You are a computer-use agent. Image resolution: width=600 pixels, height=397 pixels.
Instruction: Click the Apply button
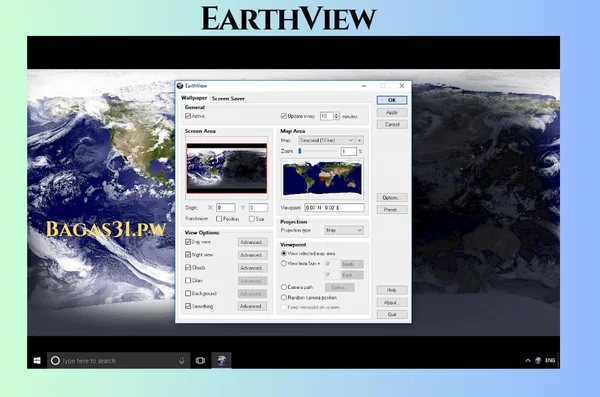coord(392,113)
